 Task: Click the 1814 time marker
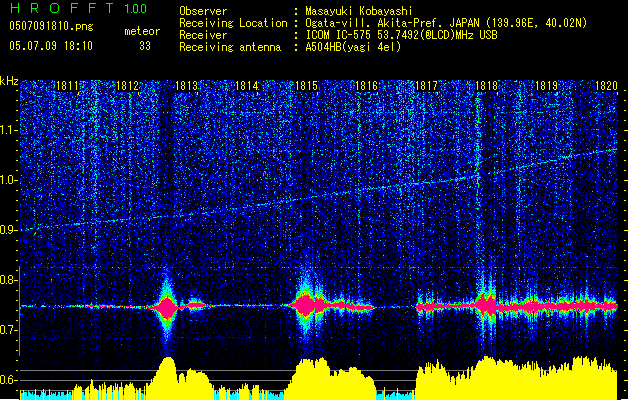247,86
